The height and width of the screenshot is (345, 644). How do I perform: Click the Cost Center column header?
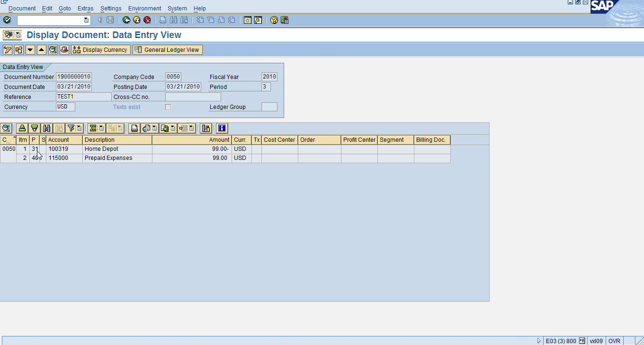(280, 140)
